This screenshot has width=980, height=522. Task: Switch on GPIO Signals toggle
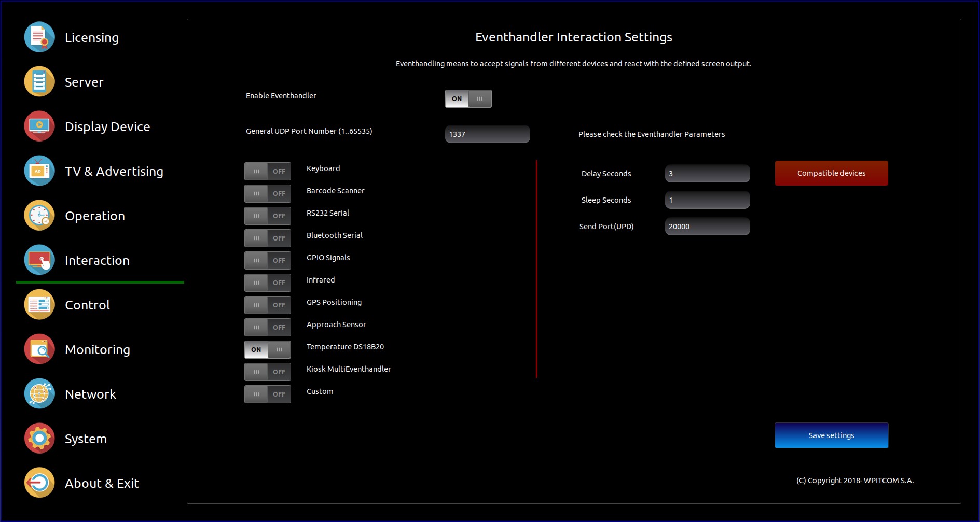click(267, 260)
